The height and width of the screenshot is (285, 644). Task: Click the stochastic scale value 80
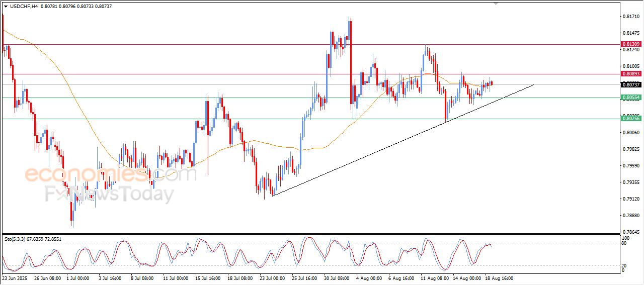(x=625, y=243)
